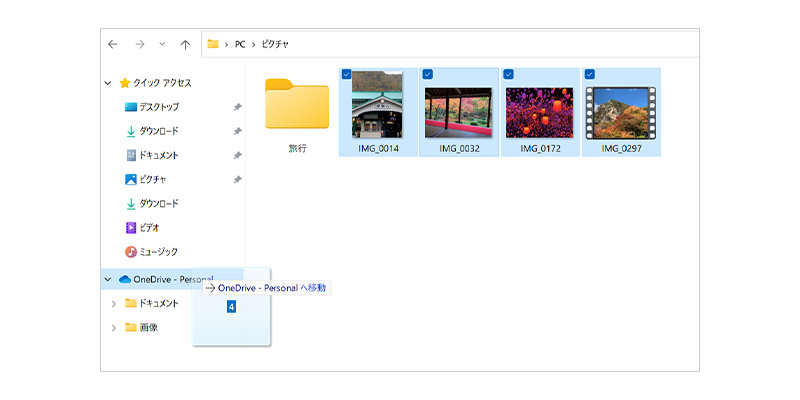Image resolution: width=800 pixels, height=400 pixels.
Task: Collapse the クイック アクセス section
Action: point(108,83)
